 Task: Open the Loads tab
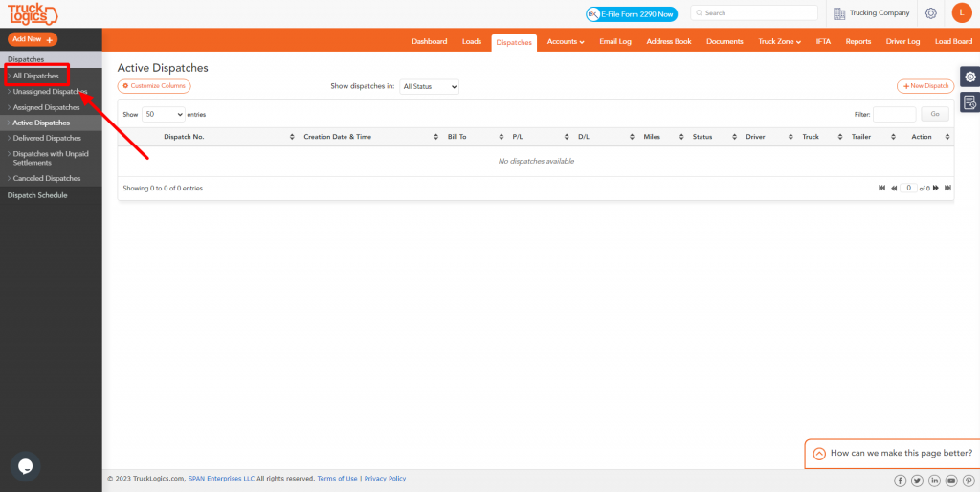coord(472,42)
